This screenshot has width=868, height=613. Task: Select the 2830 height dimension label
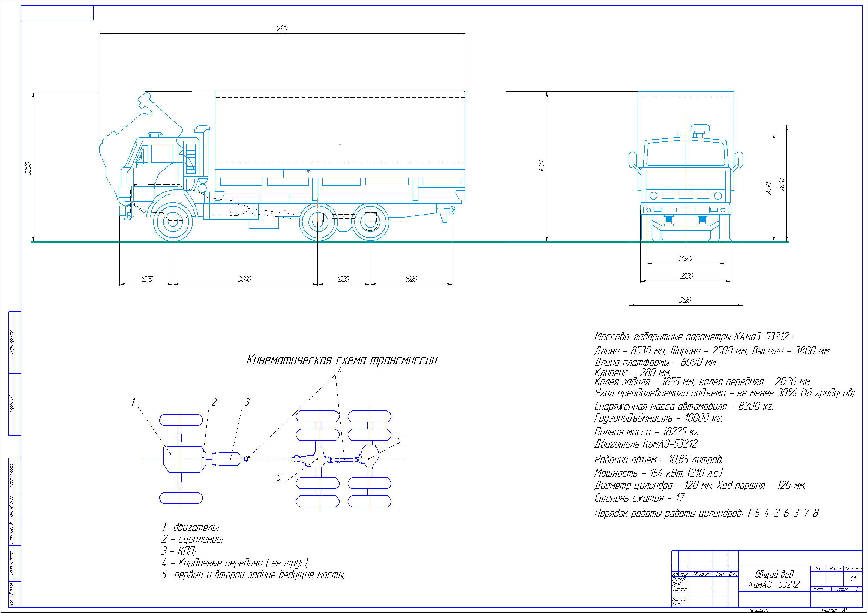pyautogui.click(x=782, y=185)
